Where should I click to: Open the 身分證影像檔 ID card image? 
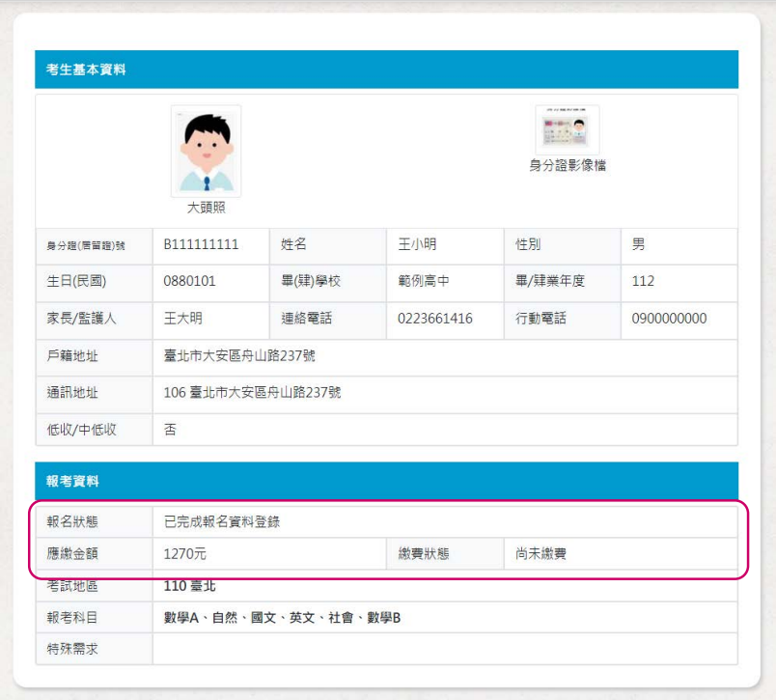(568, 130)
